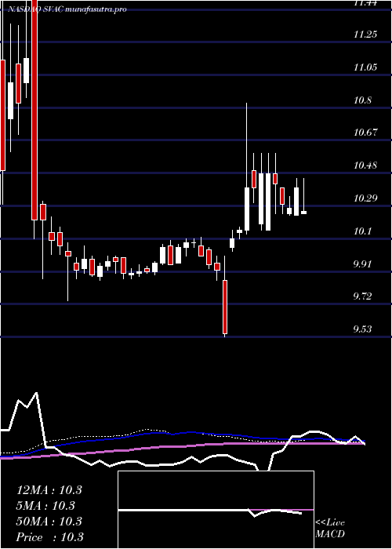Click the 10.67 price axis label

click(x=365, y=133)
